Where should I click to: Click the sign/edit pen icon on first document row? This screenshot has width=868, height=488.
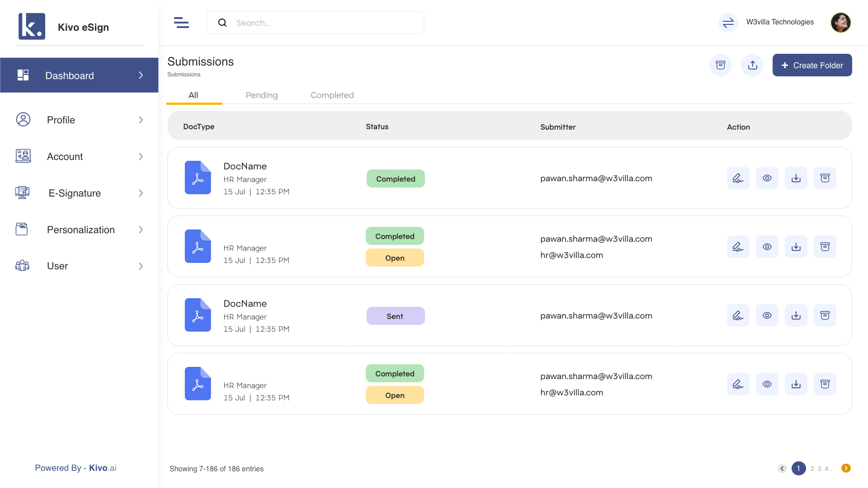click(x=738, y=178)
